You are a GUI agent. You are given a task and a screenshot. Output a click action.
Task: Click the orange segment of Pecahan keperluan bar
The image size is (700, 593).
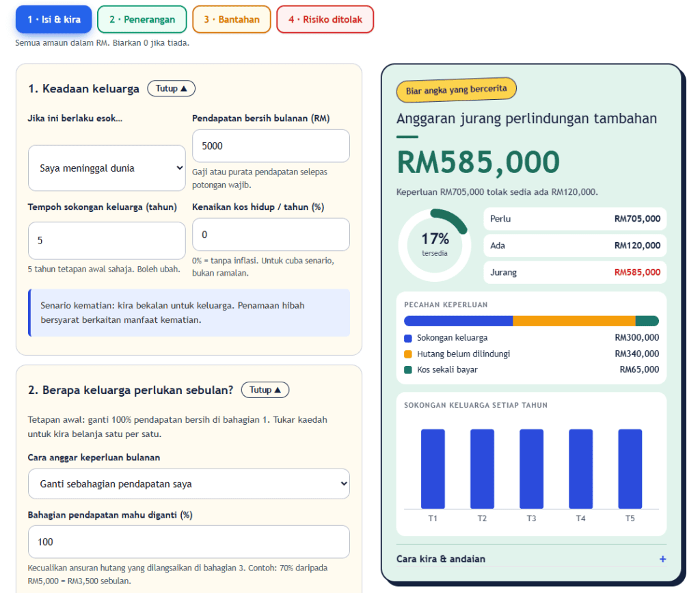click(x=574, y=321)
